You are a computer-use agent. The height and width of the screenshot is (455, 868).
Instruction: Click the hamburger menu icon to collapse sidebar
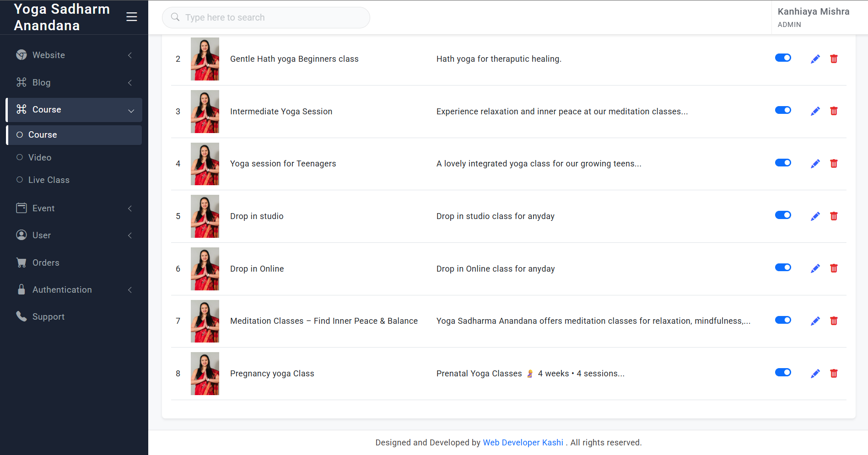click(131, 17)
